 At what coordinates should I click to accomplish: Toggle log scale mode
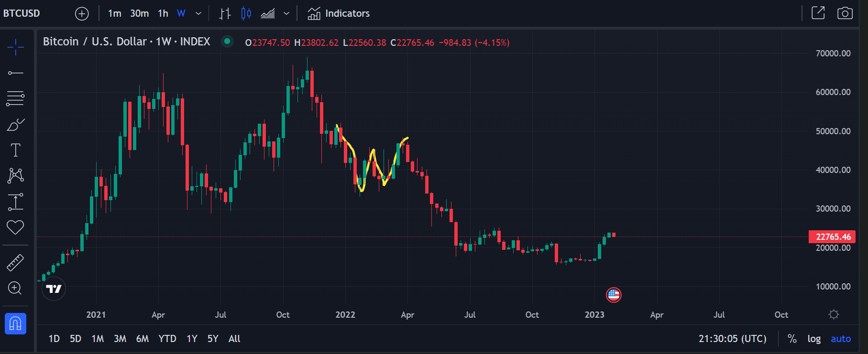pos(814,339)
